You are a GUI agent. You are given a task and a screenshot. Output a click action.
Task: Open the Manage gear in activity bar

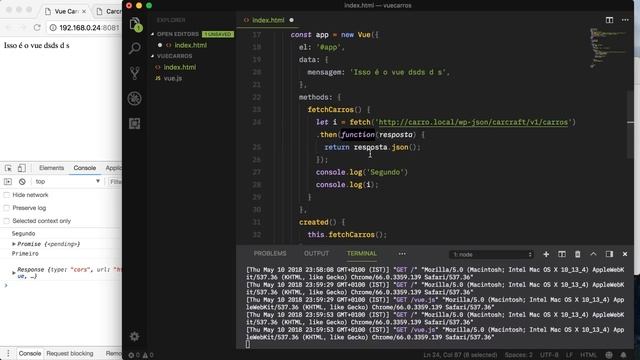tap(134, 336)
